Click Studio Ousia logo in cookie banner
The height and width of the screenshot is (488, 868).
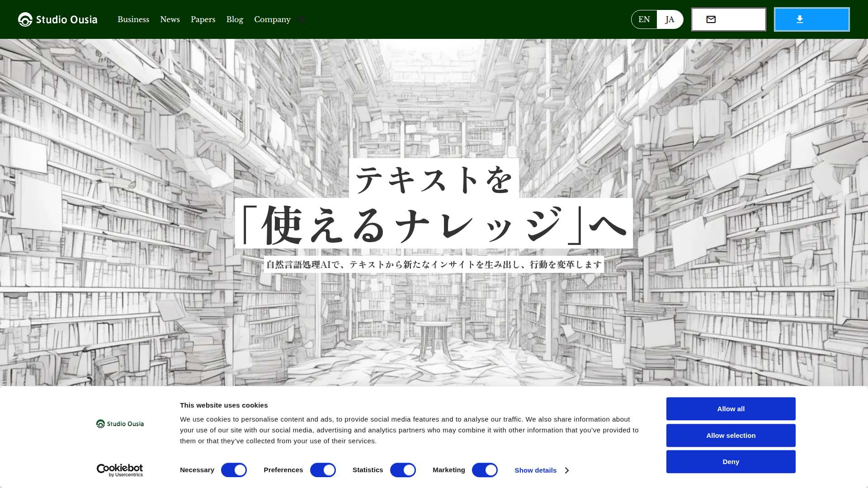click(120, 424)
